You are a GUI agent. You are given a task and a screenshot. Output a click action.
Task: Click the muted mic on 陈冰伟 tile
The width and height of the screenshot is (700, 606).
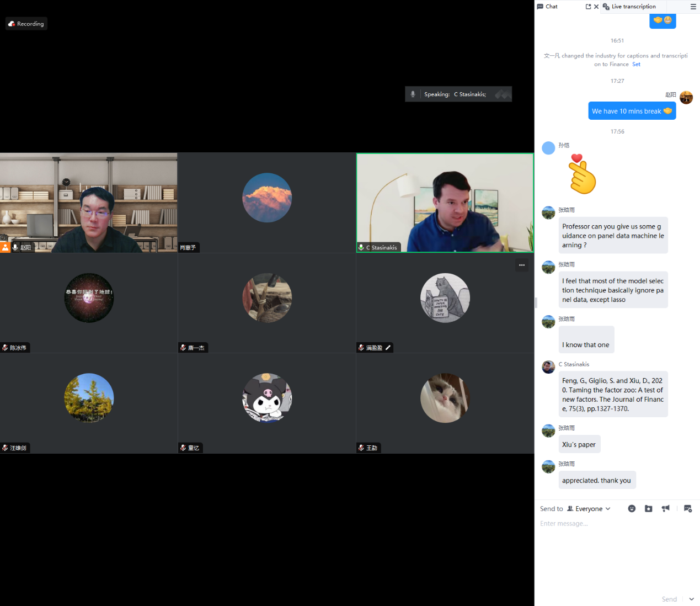(5, 348)
